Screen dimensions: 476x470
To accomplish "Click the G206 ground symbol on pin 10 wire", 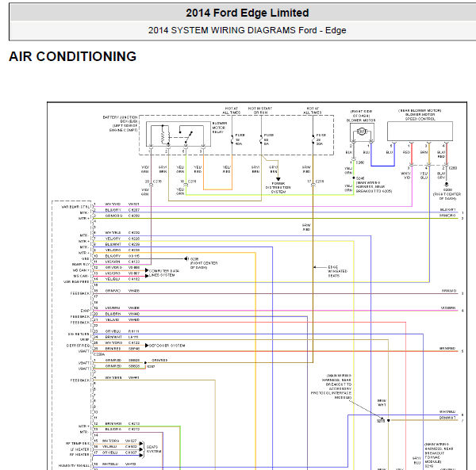I will point(186,258).
